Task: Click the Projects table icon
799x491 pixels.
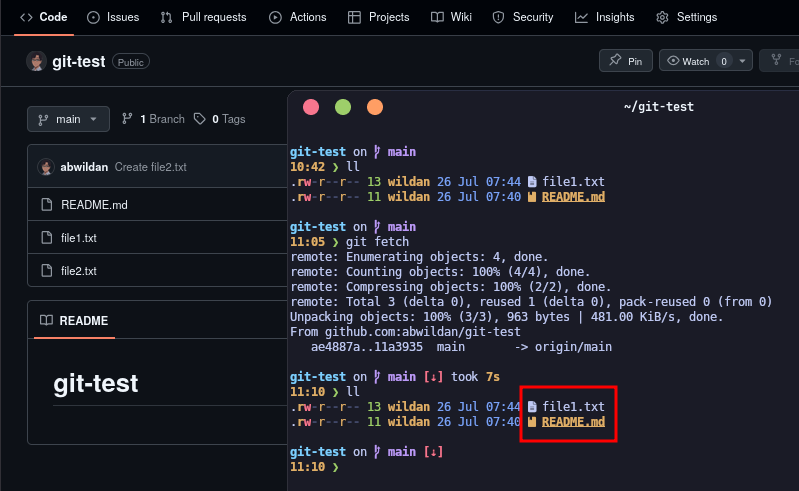Action: (x=354, y=18)
